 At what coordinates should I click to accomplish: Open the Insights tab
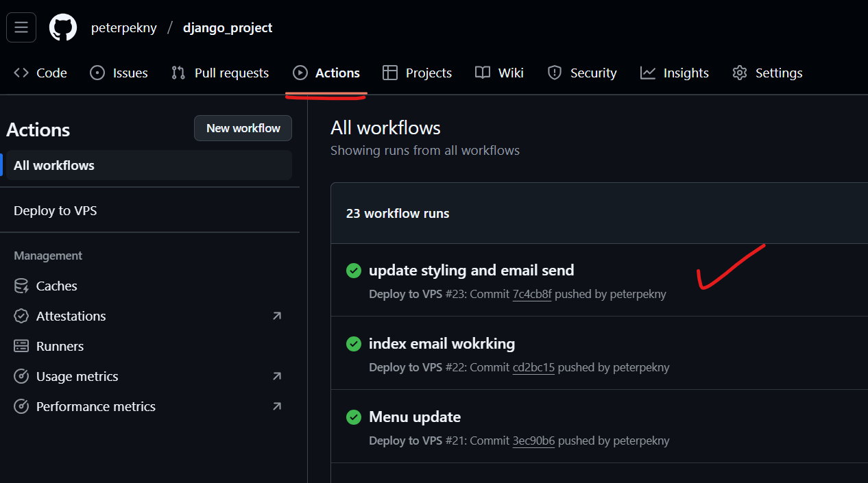(x=675, y=73)
